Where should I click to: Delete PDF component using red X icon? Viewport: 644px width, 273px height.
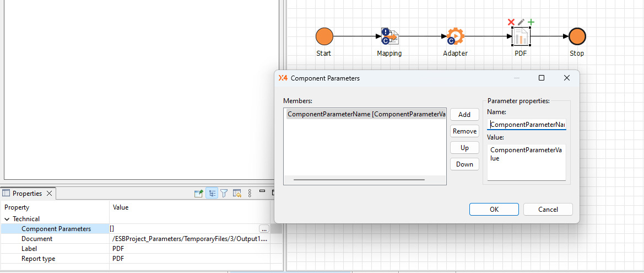click(x=511, y=22)
